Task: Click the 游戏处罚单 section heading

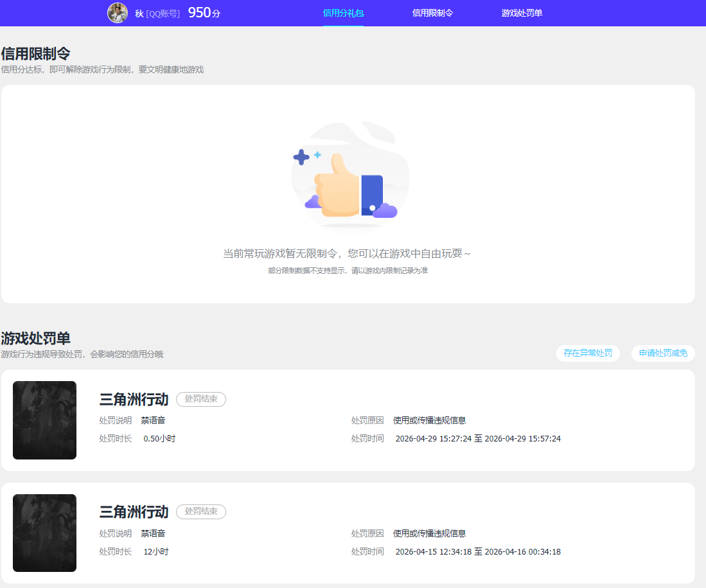Action: [35, 339]
